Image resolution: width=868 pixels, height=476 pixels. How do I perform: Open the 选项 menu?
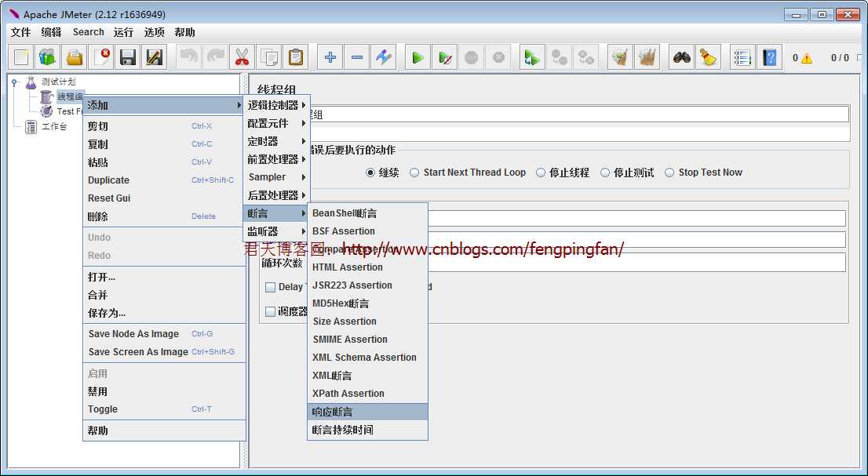154,32
